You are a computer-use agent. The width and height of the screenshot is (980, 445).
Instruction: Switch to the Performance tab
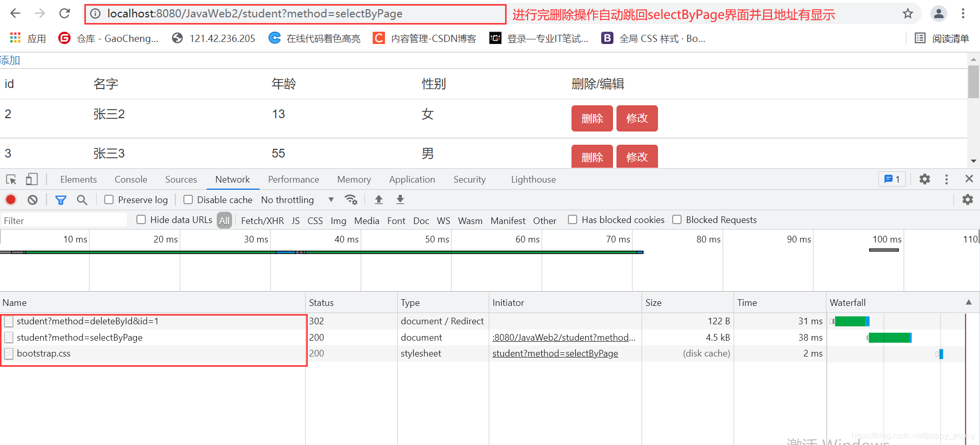coord(293,180)
